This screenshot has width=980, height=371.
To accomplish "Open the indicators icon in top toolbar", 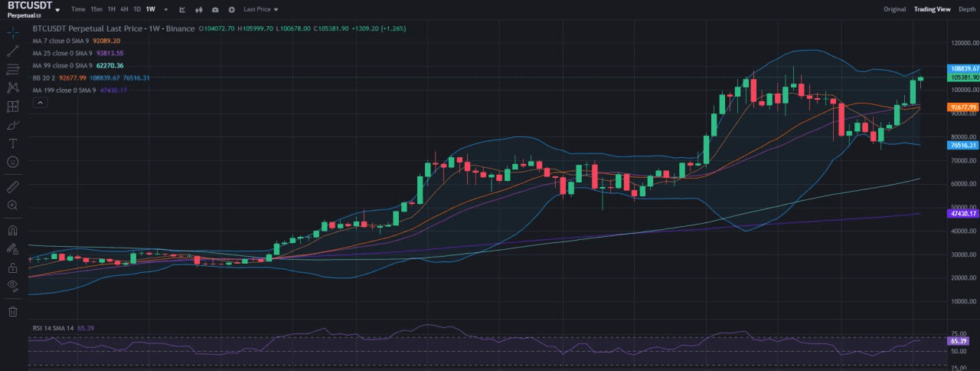I will click(x=182, y=9).
